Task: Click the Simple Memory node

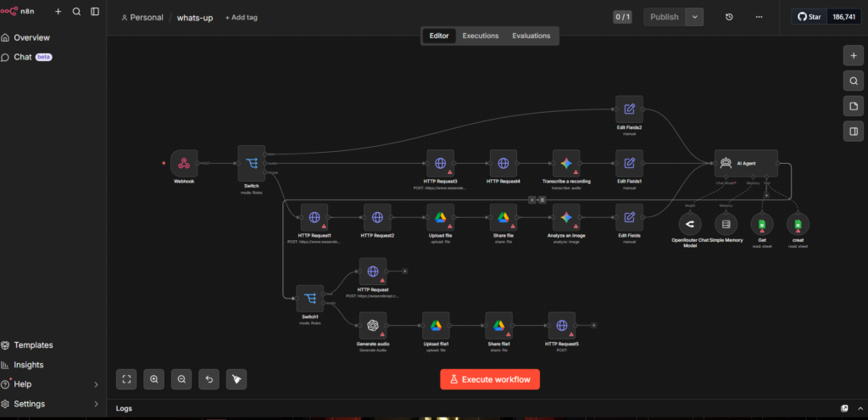Action: [x=726, y=224]
